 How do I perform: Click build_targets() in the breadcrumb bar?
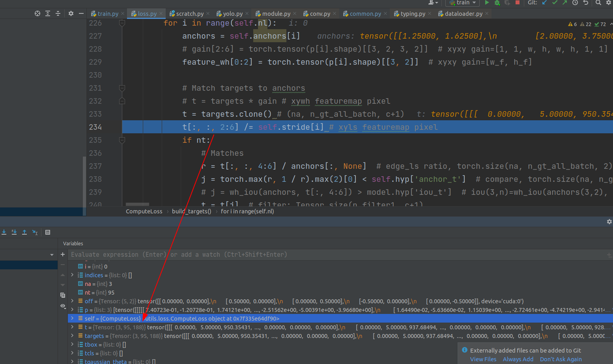(x=192, y=211)
